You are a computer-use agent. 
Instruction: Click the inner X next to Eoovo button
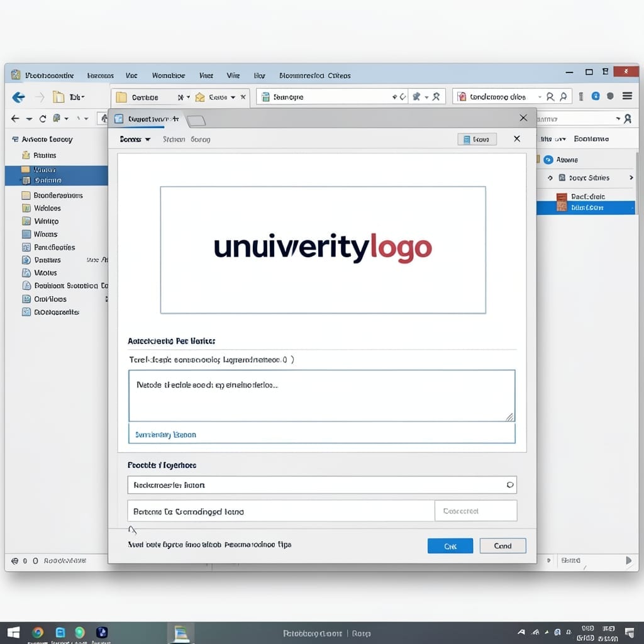(517, 139)
